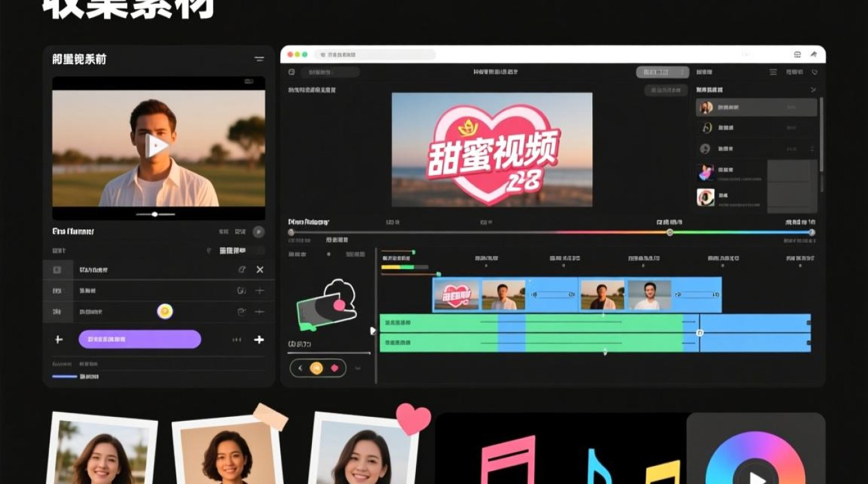Screen dimensions: 868x484
Task: Click the plus icon left of the purple button
Action: pos(58,339)
